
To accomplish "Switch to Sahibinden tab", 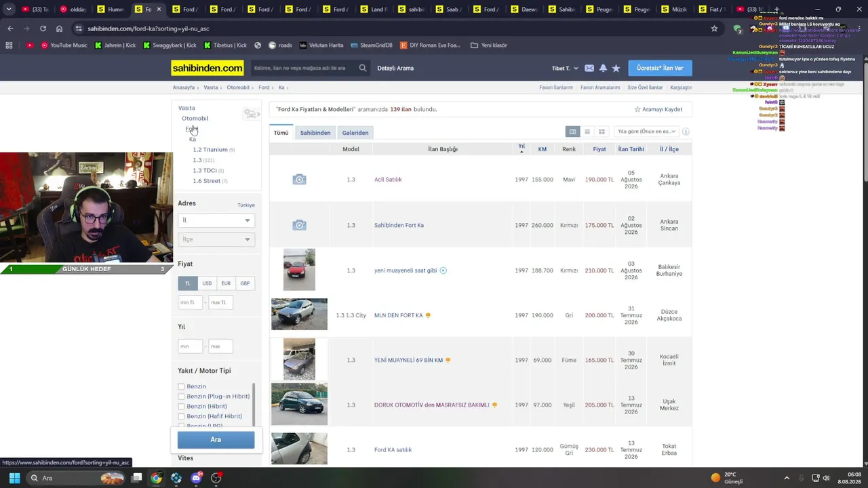I will 315,133.
